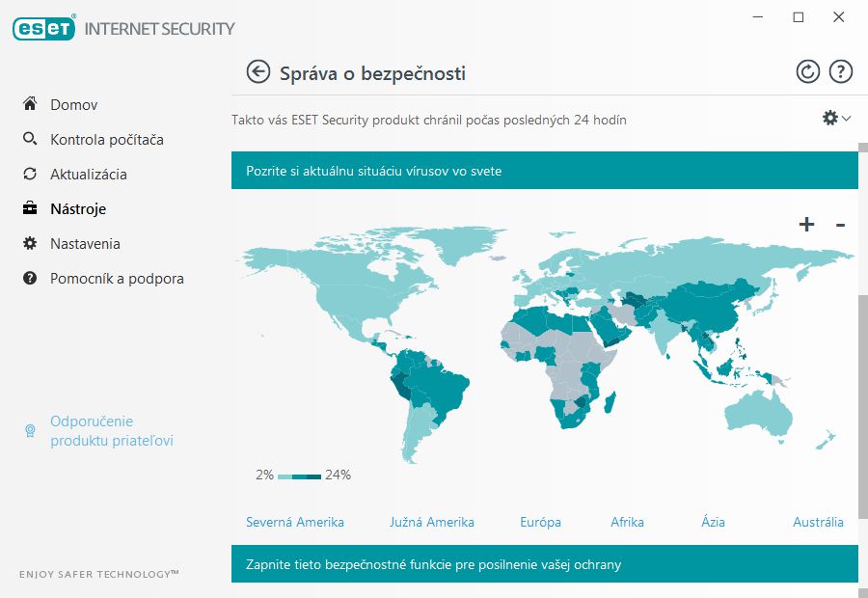Screen dimensions: 868x598
Task: Show the Európa region on map
Action: 540,522
